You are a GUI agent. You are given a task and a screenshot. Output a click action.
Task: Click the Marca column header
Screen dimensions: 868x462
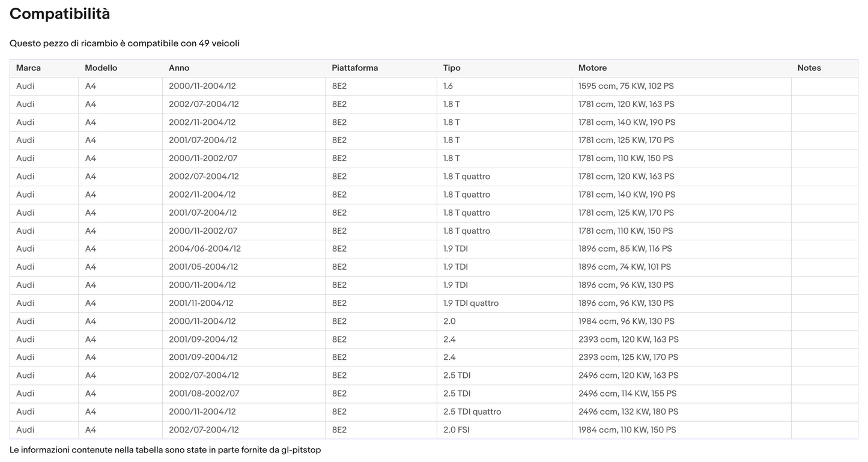point(28,68)
